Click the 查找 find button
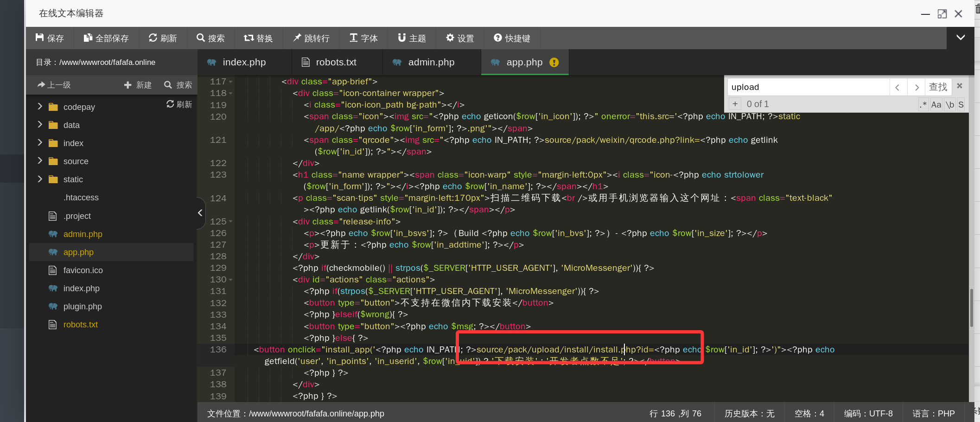This screenshot has height=422, width=980. coord(938,87)
